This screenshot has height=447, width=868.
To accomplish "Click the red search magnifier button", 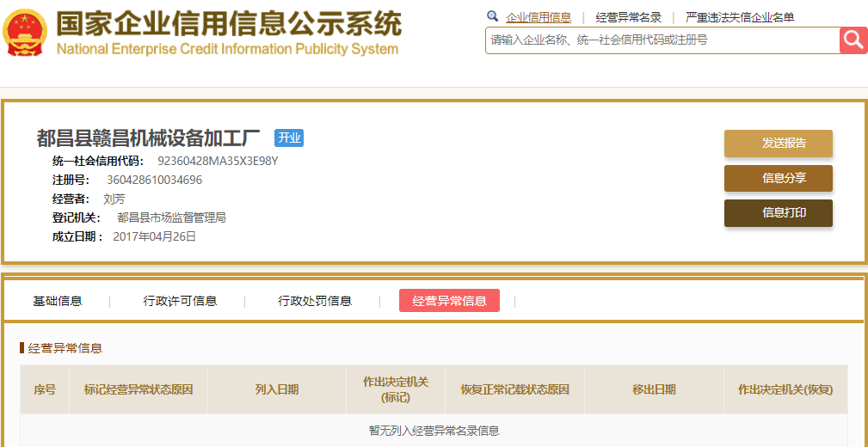I will click(853, 40).
